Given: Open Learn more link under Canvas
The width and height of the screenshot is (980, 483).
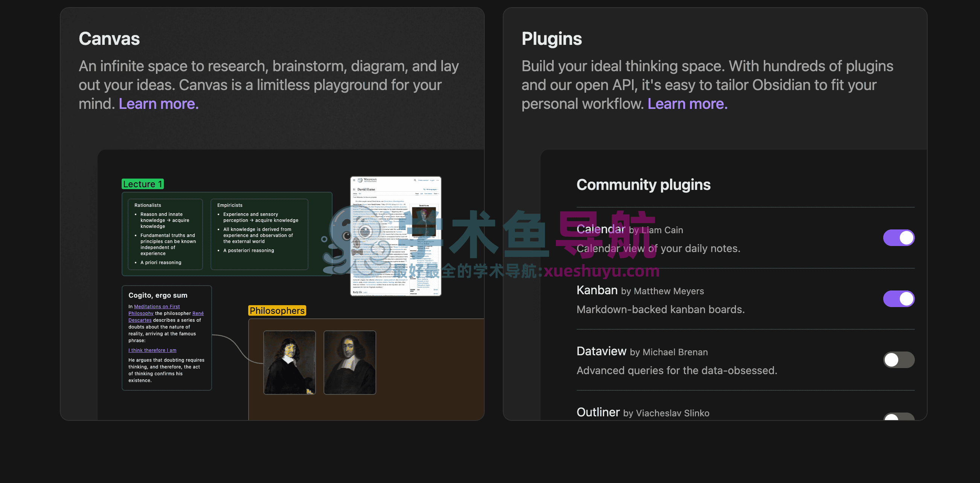Looking at the screenshot, I should click(158, 104).
